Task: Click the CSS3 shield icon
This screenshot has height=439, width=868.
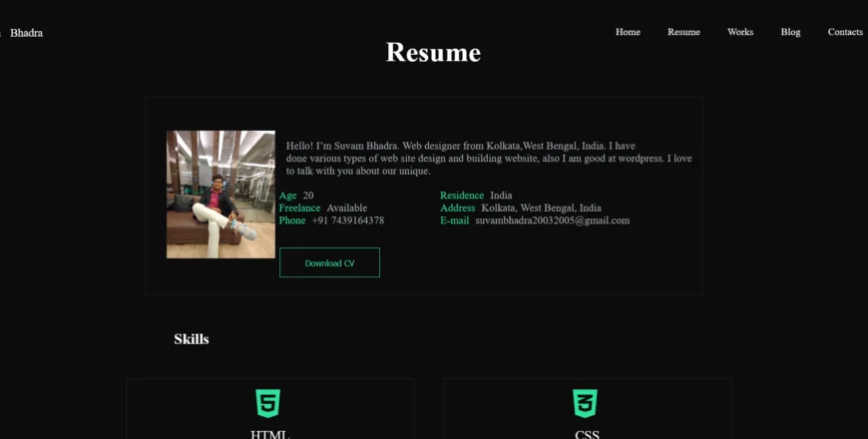Action: 586,403
